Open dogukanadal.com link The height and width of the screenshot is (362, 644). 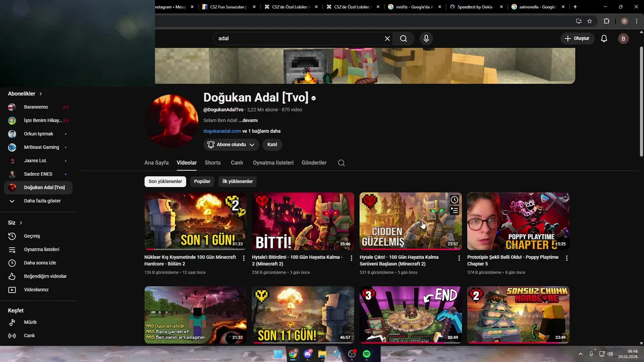coord(222,131)
